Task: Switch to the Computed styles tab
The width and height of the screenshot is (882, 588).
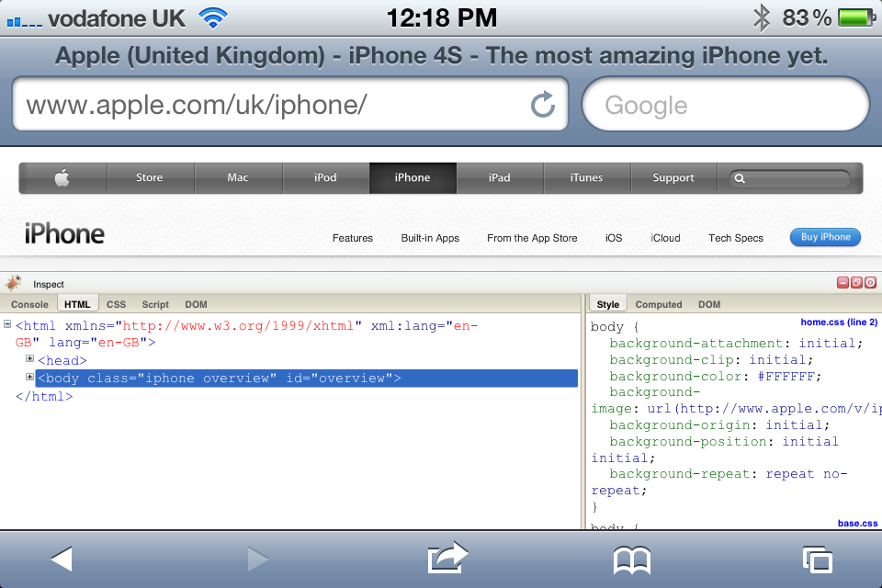Action: (659, 304)
